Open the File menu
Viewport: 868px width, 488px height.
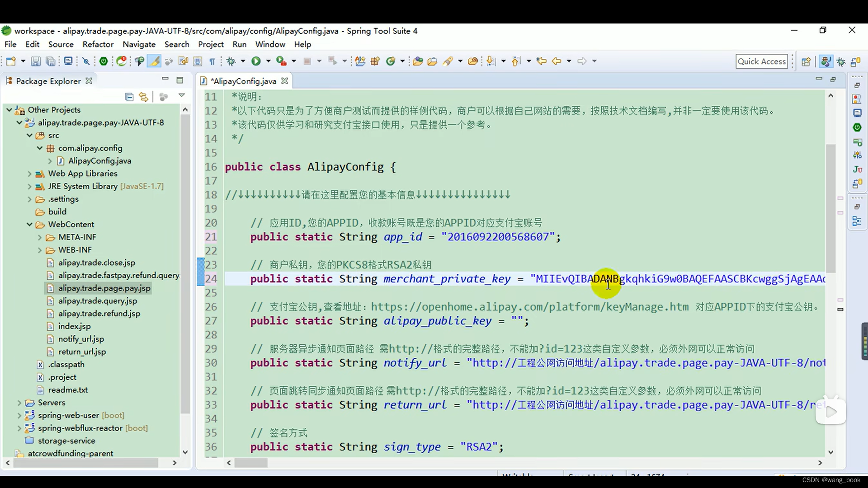[x=10, y=44]
